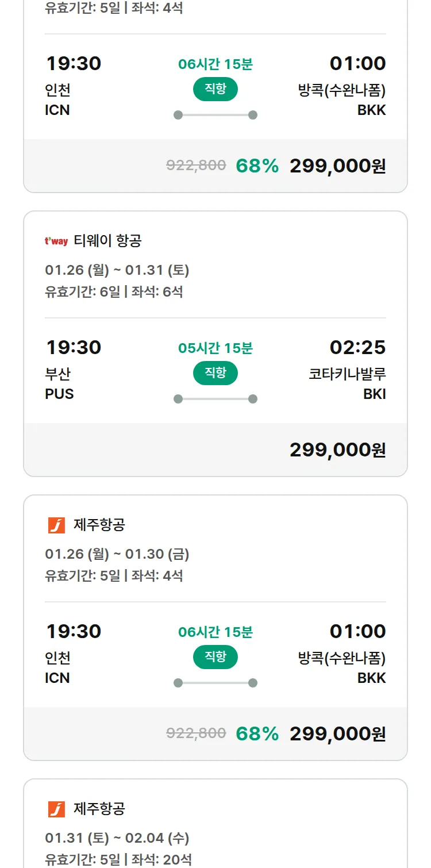Click the t'way airline logo

[x=56, y=241]
